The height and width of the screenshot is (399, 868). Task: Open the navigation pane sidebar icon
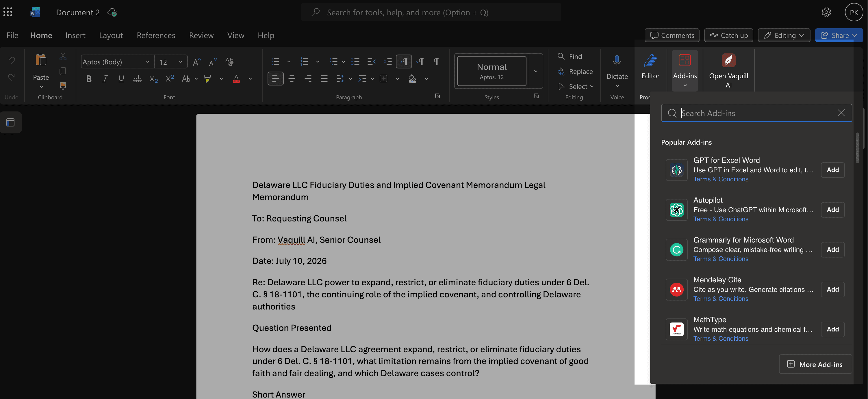pos(10,122)
